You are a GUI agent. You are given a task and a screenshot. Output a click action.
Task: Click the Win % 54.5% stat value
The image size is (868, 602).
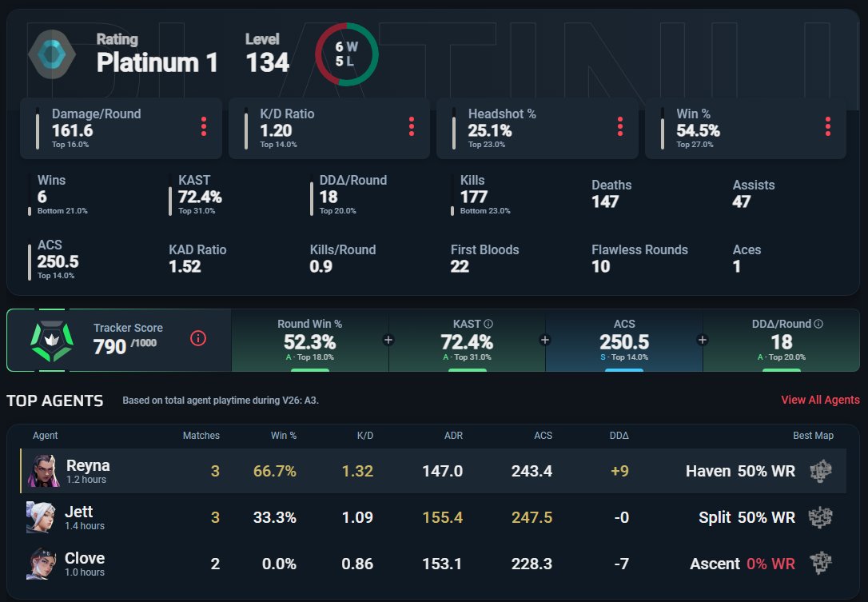pos(698,130)
